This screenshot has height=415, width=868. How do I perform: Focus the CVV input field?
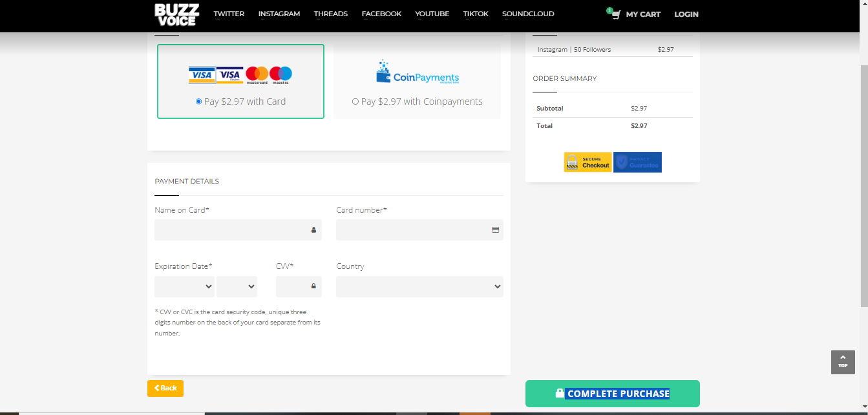(299, 286)
